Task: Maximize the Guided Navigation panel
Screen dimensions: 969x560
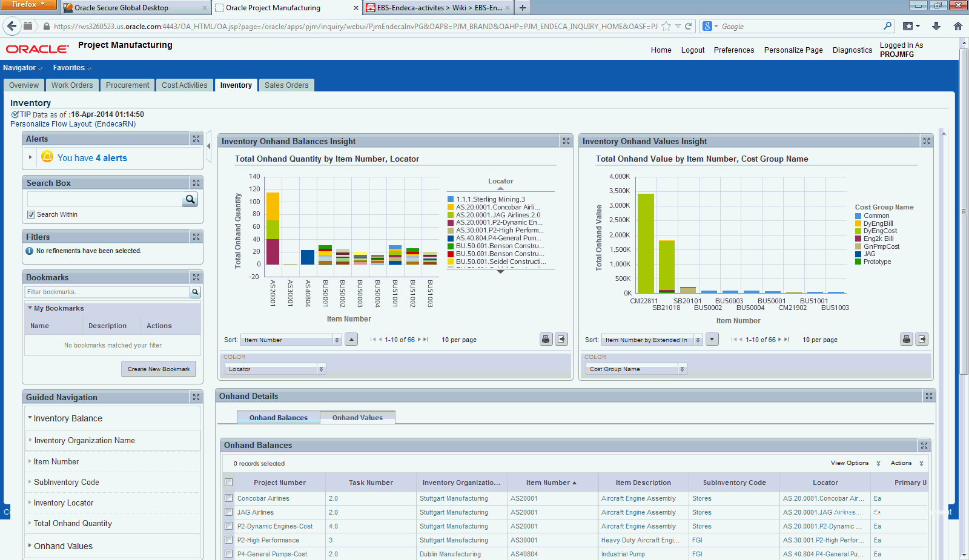Action: click(x=196, y=397)
